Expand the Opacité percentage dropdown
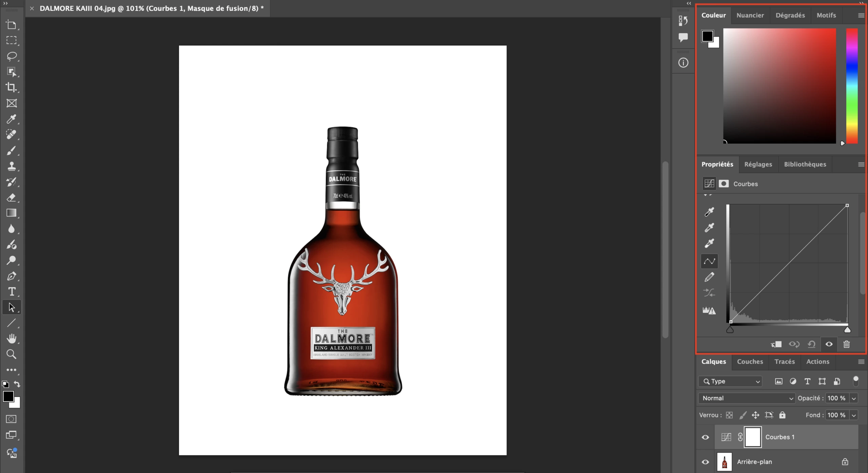This screenshot has height=473, width=868. click(x=853, y=398)
